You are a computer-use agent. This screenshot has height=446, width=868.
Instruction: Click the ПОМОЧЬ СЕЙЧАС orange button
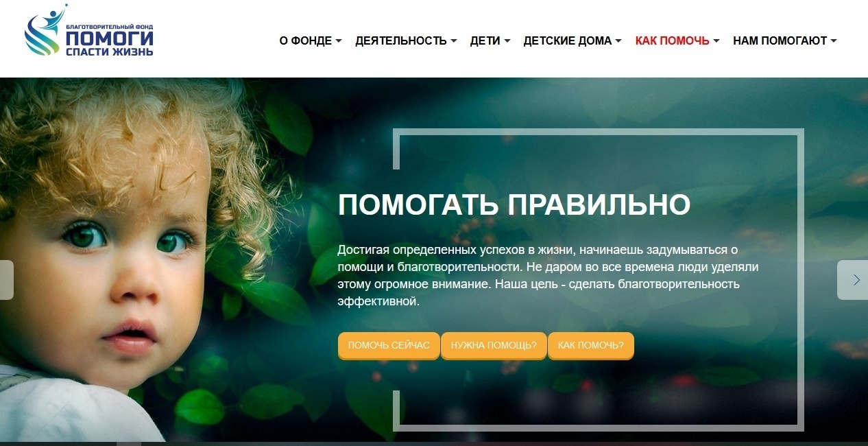tap(389, 345)
